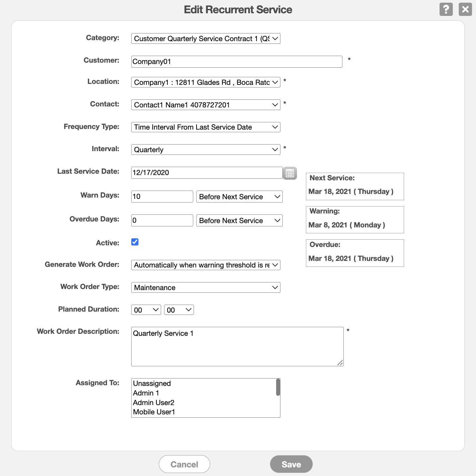This screenshot has height=476, width=476.
Task: Expand the Generate Work Order dropdown
Action: [206, 265]
